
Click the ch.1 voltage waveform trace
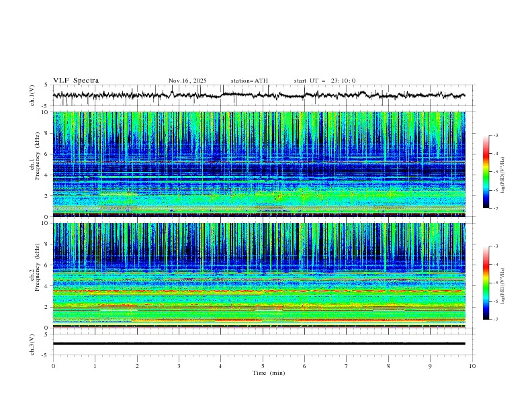259,95
